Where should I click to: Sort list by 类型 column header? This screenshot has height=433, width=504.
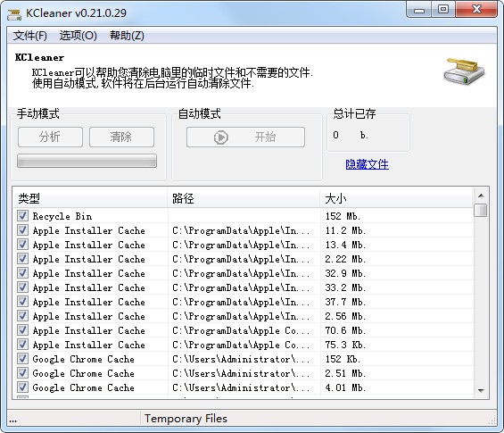[x=90, y=198]
